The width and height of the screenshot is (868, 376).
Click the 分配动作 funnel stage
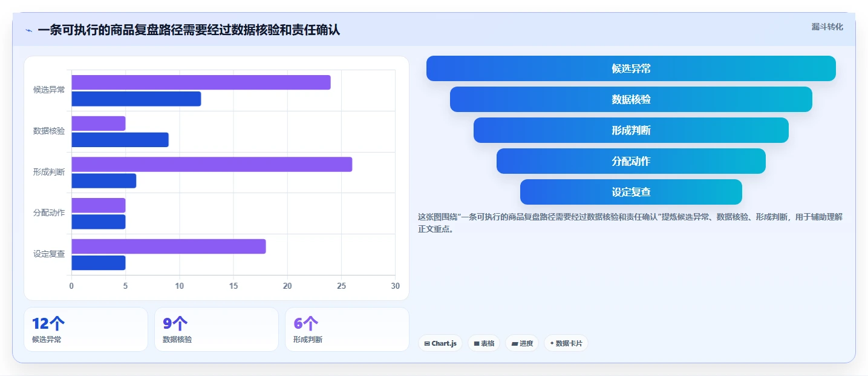click(631, 161)
